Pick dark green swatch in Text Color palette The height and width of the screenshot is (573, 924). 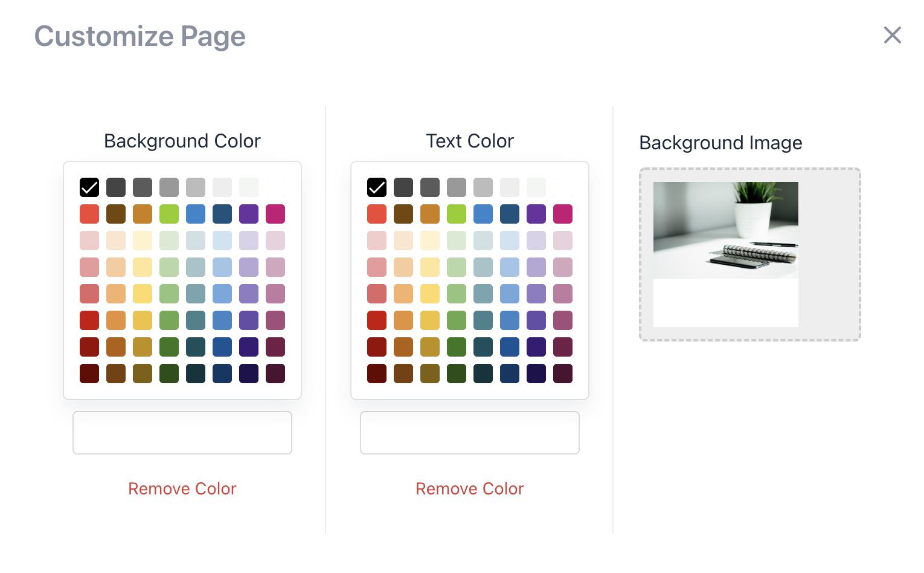tap(457, 347)
